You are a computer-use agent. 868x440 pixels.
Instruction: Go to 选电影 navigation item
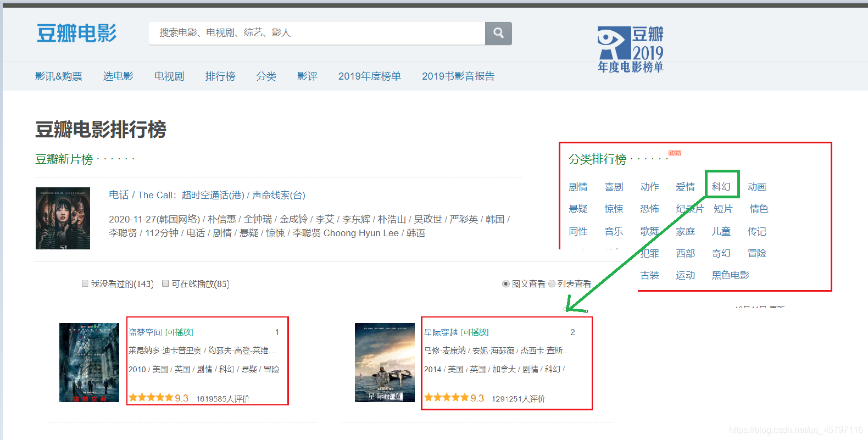118,76
